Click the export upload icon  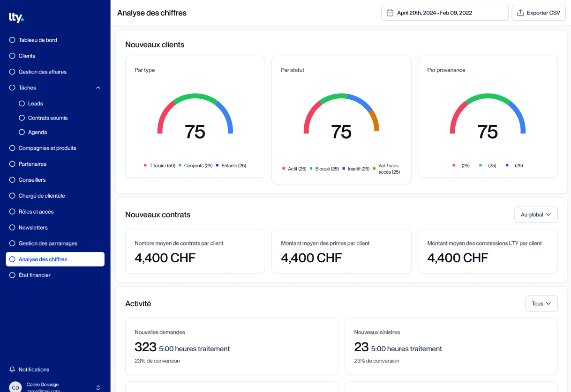click(x=520, y=13)
